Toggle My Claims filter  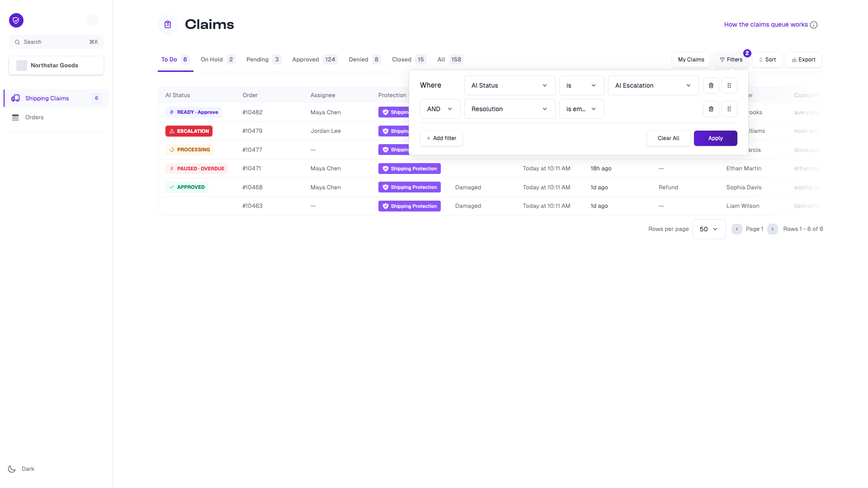tap(691, 60)
